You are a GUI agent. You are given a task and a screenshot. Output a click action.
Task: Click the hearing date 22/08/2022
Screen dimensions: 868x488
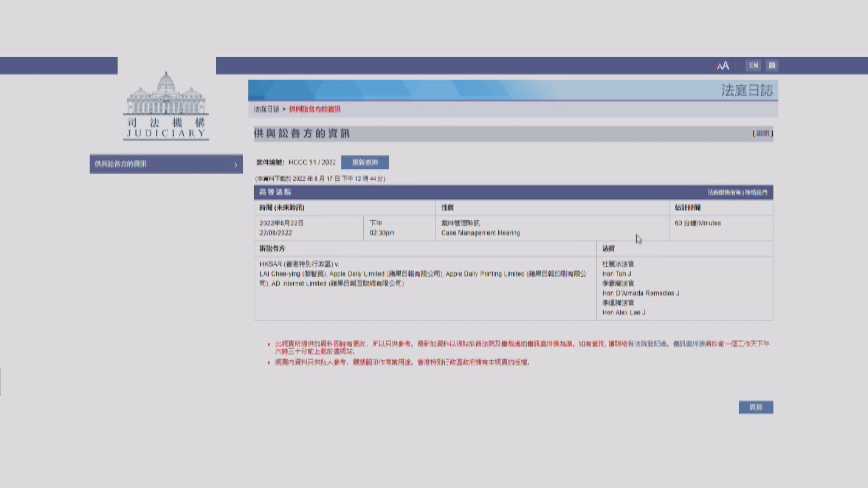pos(275,233)
